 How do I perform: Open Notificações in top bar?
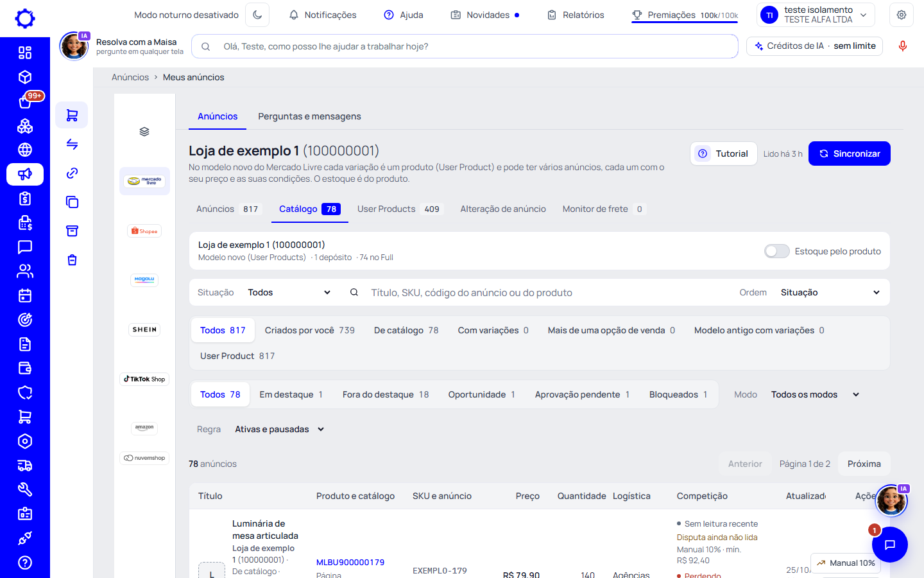(x=322, y=15)
